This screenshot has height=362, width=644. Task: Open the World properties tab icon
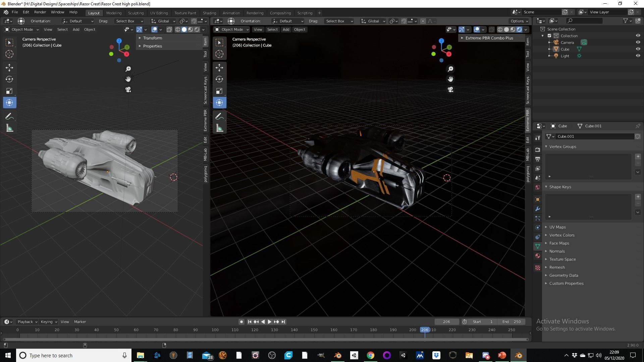(x=538, y=187)
